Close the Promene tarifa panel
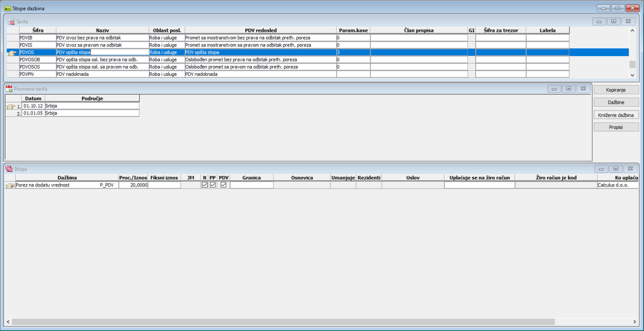 [x=583, y=89]
